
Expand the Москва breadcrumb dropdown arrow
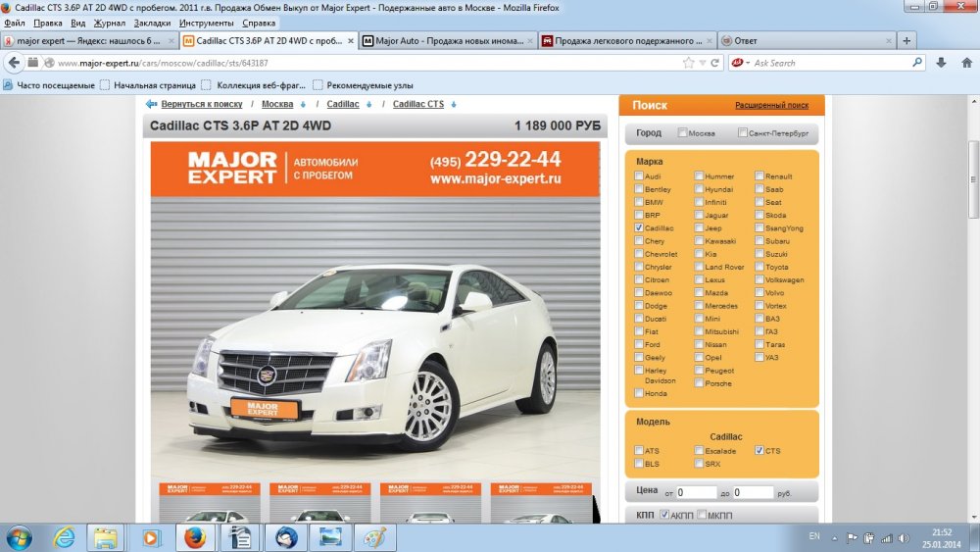coord(303,104)
